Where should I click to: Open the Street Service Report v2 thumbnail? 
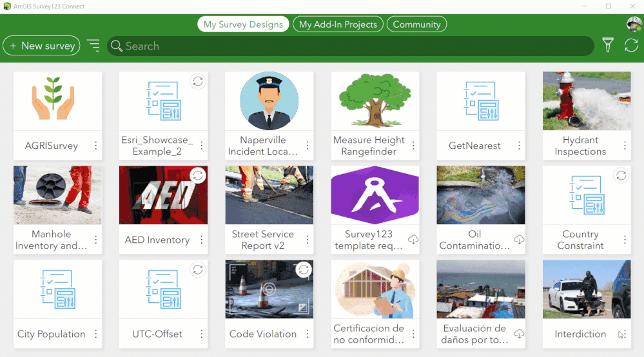click(x=269, y=195)
